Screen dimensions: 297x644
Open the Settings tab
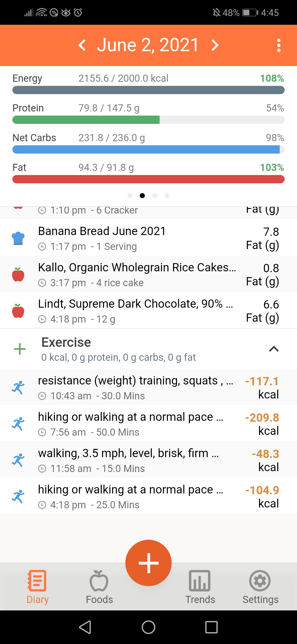coord(260,587)
